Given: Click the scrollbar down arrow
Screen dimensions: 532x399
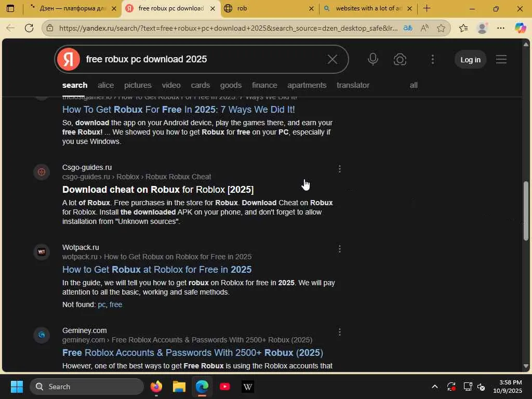Looking at the screenshot, I should click(526, 366).
